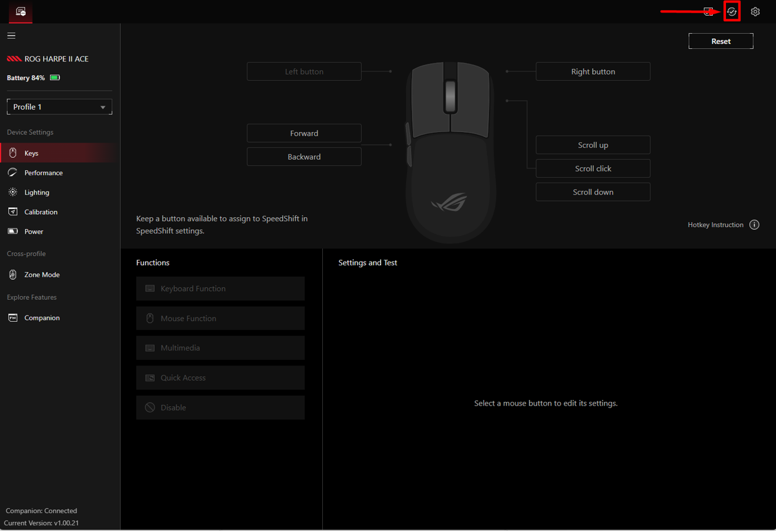The height and width of the screenshot is (532, 776).
Task: Click the Companion: Connected status text
Action: 41,511
